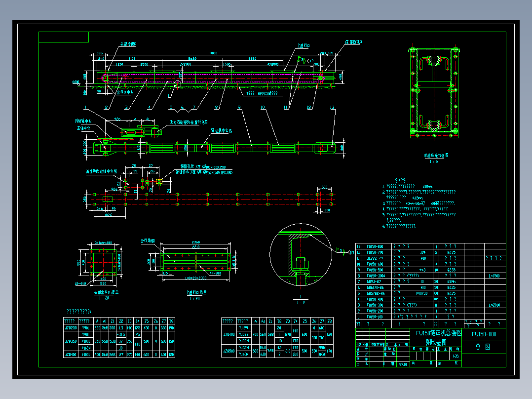Click the L=2000 remark in parts list
The height and width of the screenshot is (399, 532).
coord(494,305)
